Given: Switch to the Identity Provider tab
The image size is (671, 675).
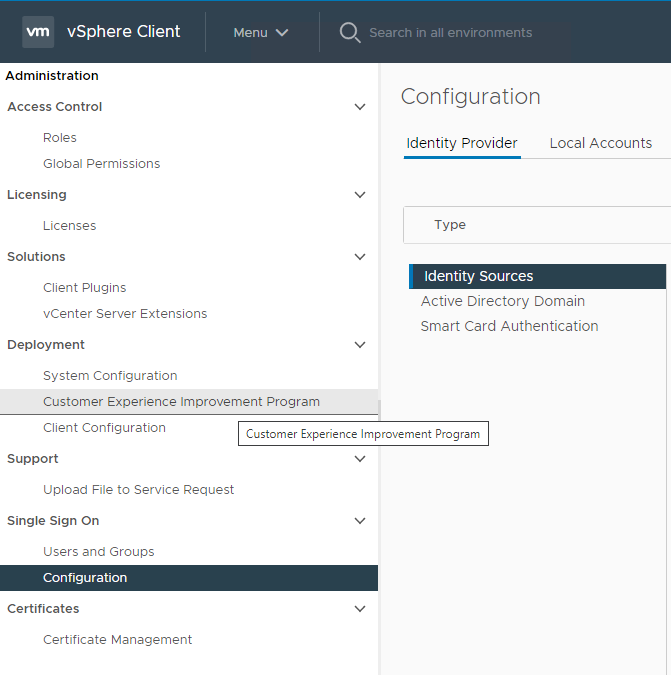Looking at the screenshot, I should tap(462, 143).
